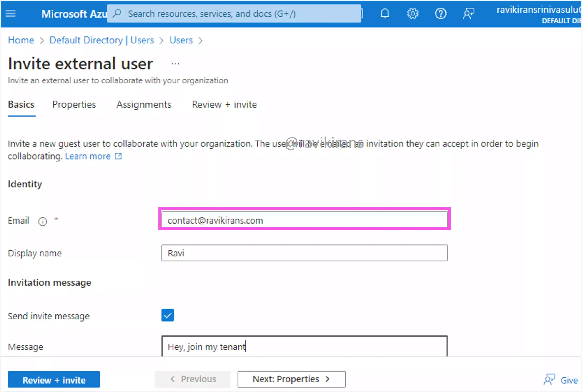Open the hamburger portal menu
Image resolution: width=582 pixels, height=392 pixels.
10,13
